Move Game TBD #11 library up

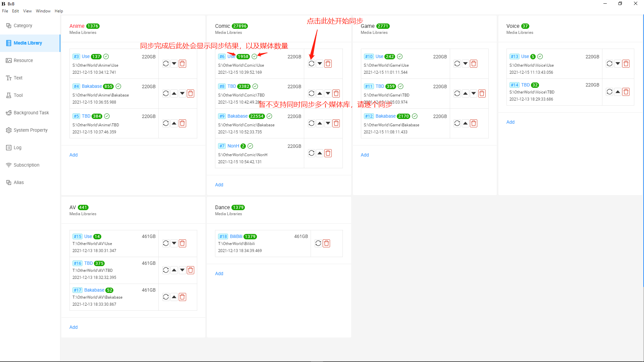pos(465,94)
